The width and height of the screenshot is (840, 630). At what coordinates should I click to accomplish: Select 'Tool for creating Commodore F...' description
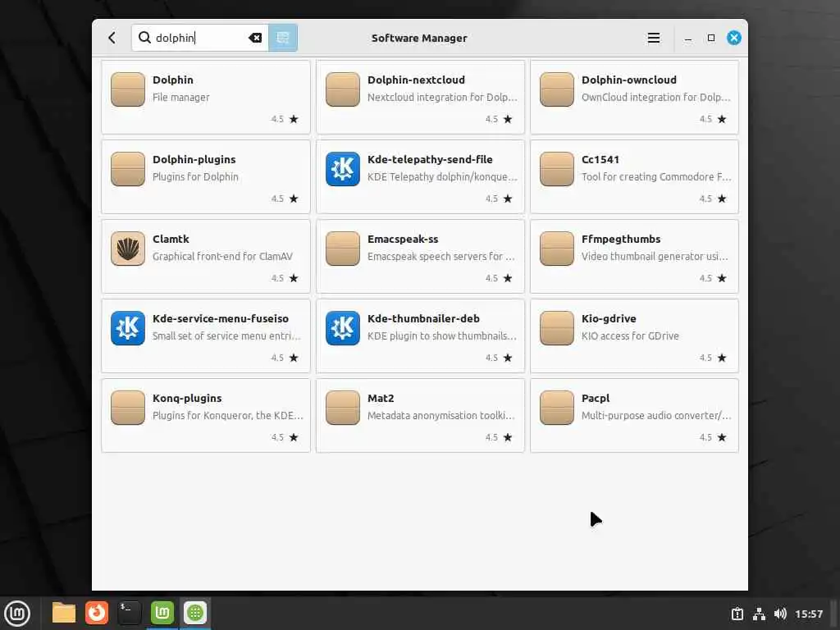coord(656,177)
